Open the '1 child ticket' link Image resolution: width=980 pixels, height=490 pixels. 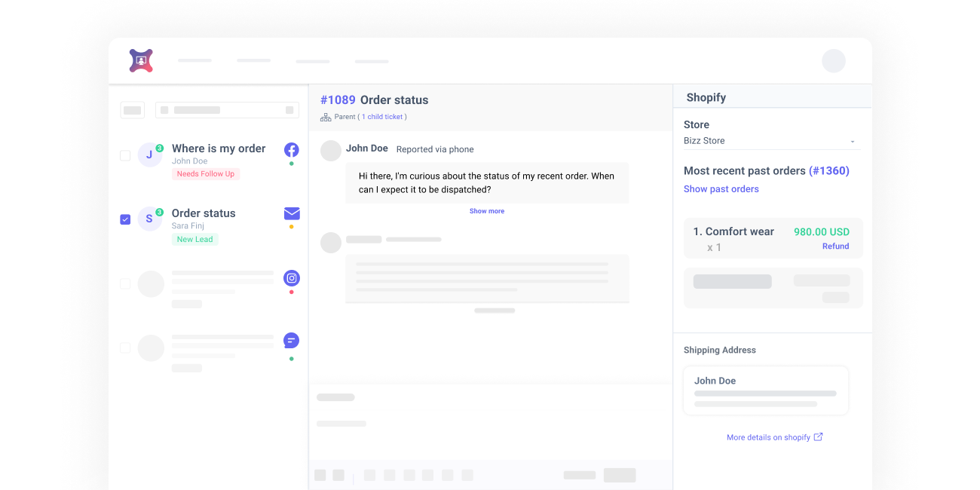click(383, 117)
